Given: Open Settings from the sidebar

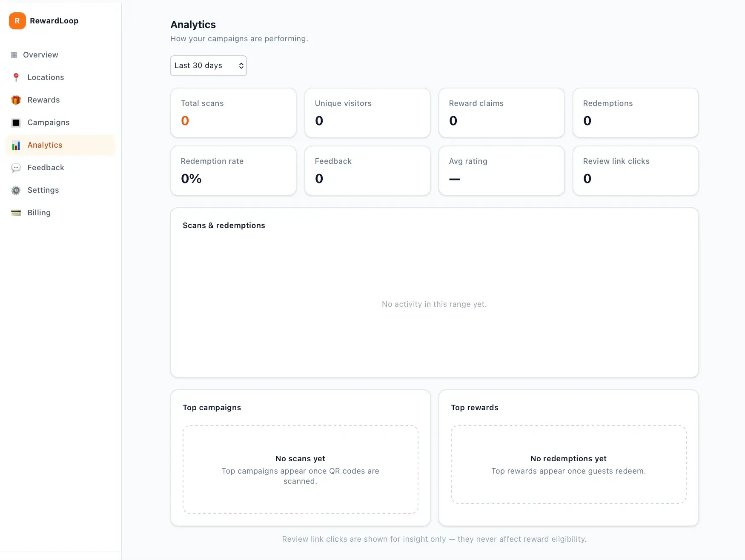Looking at the screenshot, I should coord(60,190).
